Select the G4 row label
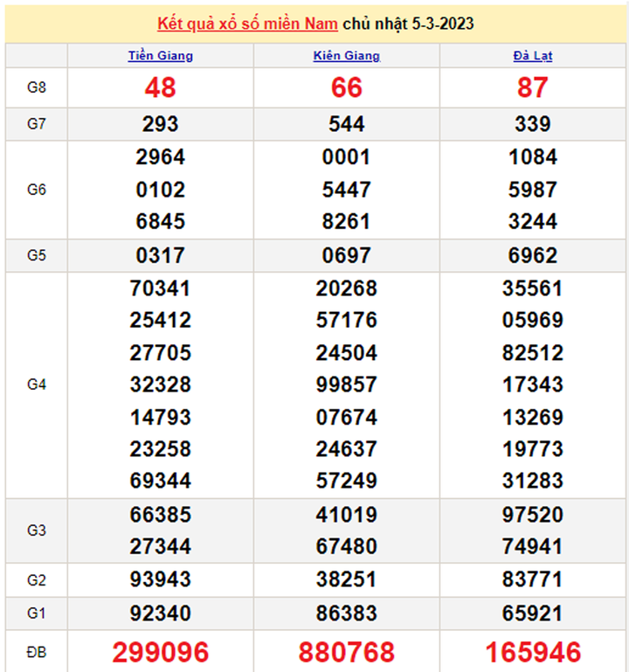This screenshot has height=672, width=629. 36,384
